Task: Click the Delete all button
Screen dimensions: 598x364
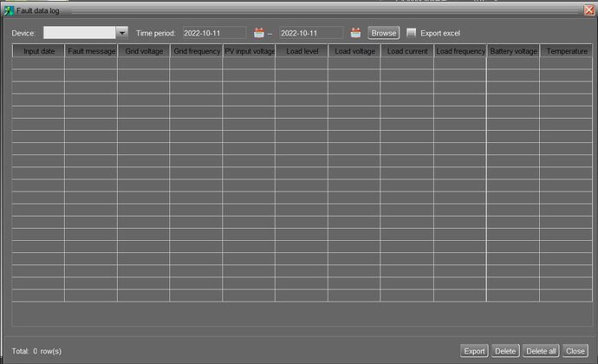Action: click(x=541, y=351)
